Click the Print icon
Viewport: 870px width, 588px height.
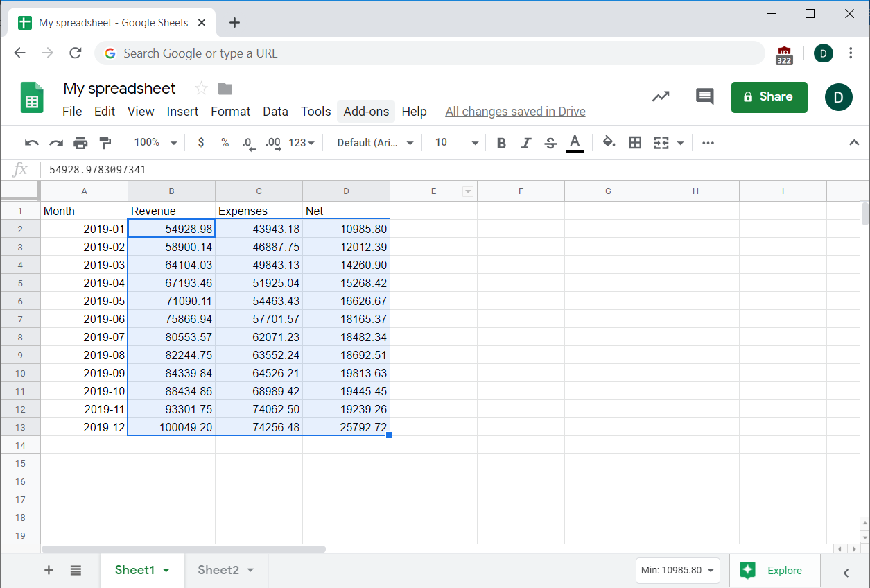[x=80, y=143]
